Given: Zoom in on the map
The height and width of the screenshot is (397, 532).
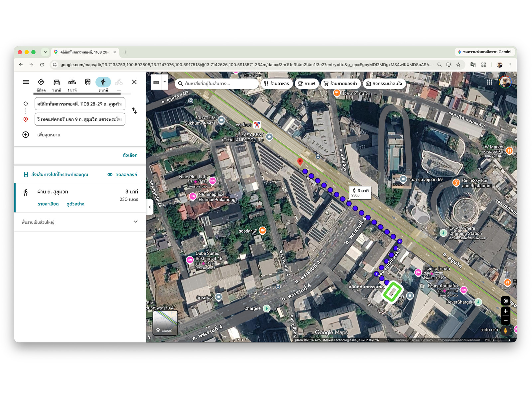Looking at the screenshot, I should click(x=506, y=311).
